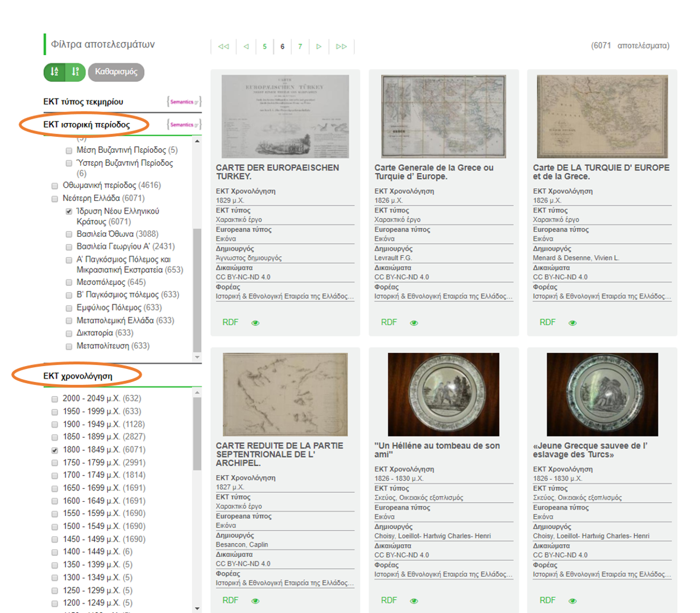This screenshot has width=700, height=613.
Task: Go to results page 5
Action: pyautogui.click(x=265, y=46)
